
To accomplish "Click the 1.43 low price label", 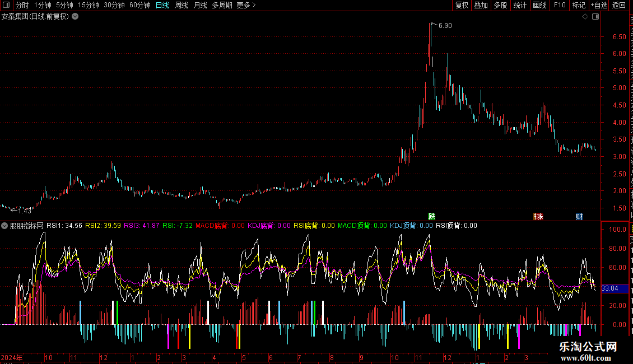I will (25, 211).
